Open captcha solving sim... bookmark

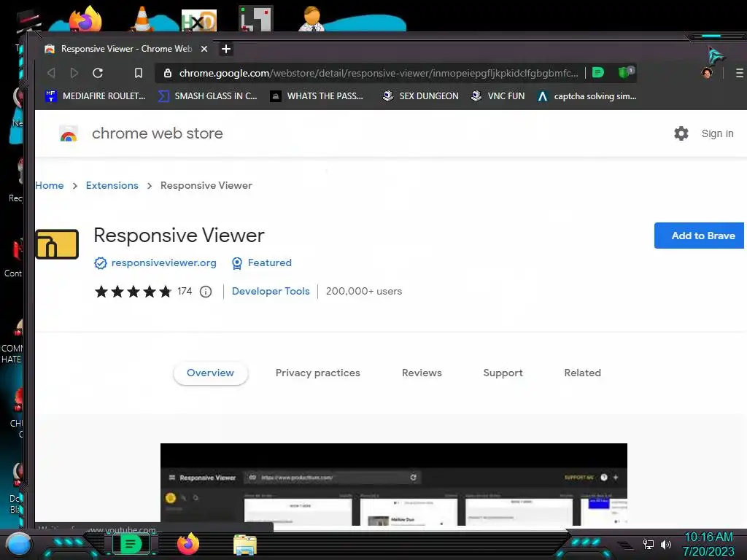pos(587,96)
